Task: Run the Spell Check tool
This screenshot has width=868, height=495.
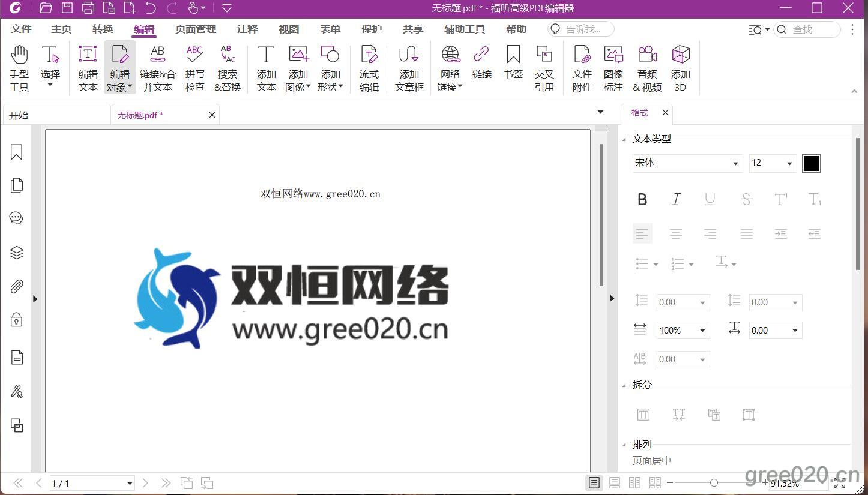Action: [x=194, y=68]
